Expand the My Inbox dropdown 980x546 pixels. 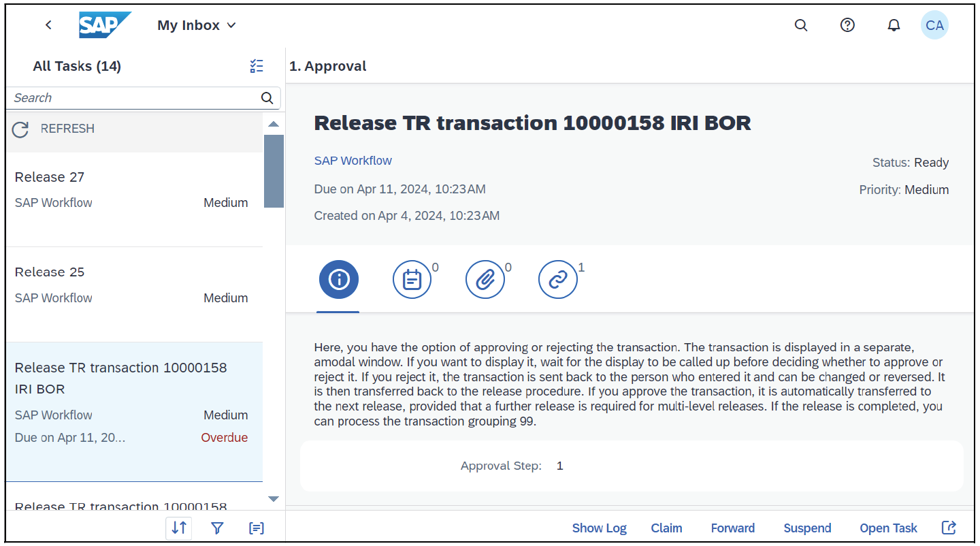[196, 25]
